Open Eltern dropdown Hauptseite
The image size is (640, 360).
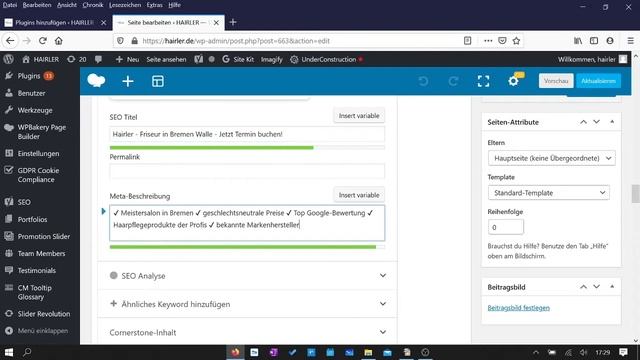551,158
